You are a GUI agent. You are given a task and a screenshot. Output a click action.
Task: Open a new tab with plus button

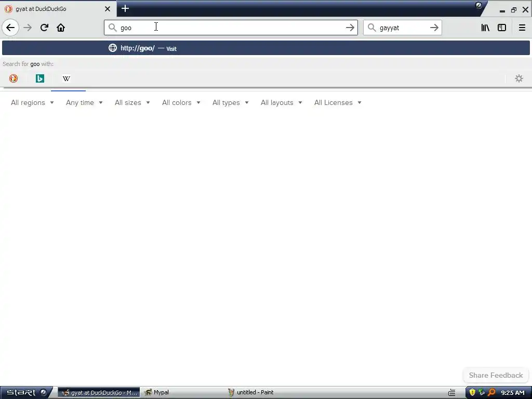tap(125, 8)
